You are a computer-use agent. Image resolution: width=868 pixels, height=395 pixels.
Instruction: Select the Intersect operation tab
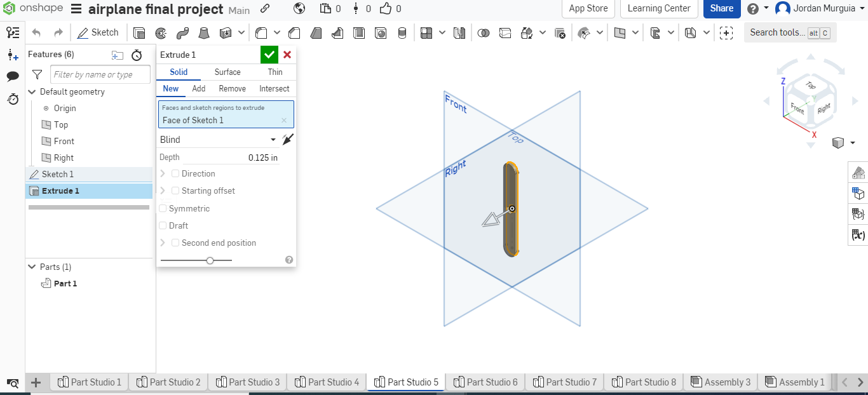(275, 89)
